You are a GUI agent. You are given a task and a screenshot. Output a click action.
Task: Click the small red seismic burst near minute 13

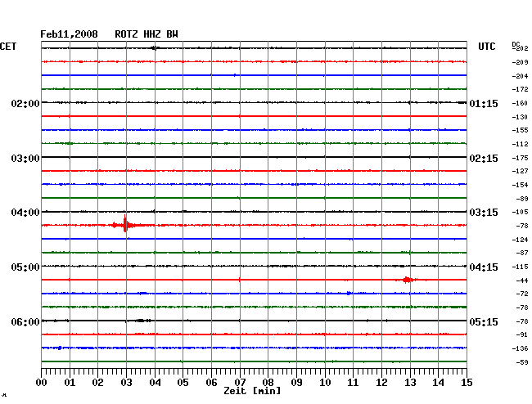[407, 280]
